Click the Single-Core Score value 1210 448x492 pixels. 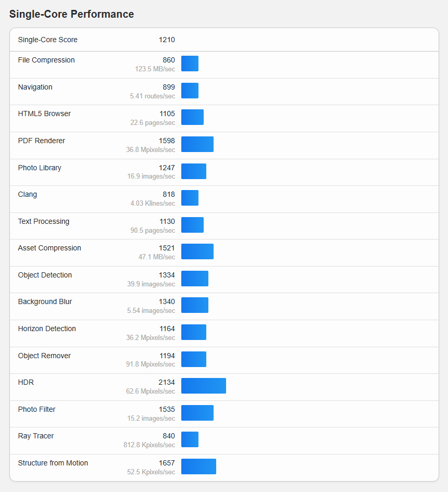[167, 40]
